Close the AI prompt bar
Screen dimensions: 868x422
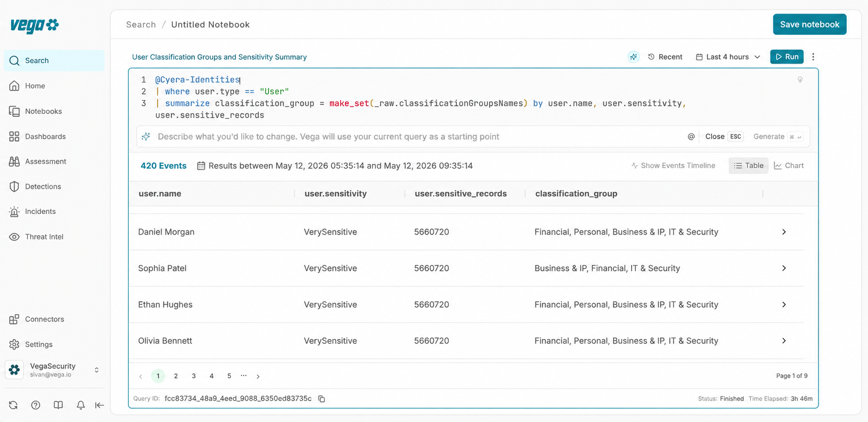[x=724, y=137]
